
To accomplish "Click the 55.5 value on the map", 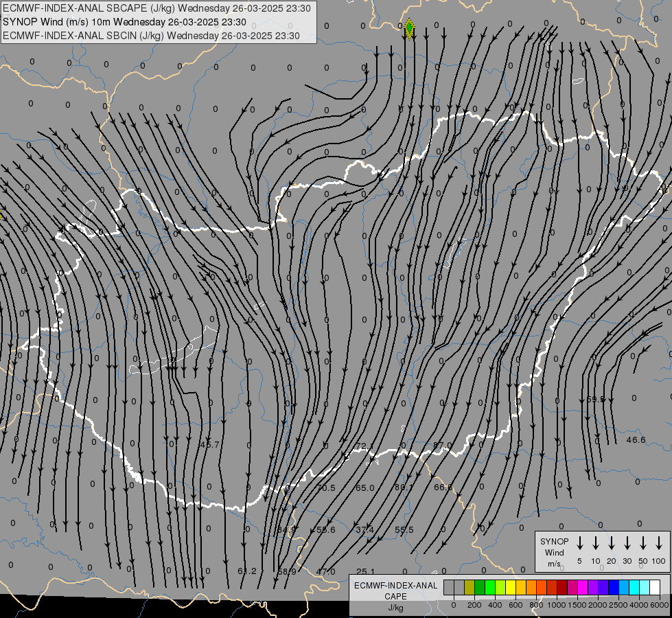I will 404,529.
